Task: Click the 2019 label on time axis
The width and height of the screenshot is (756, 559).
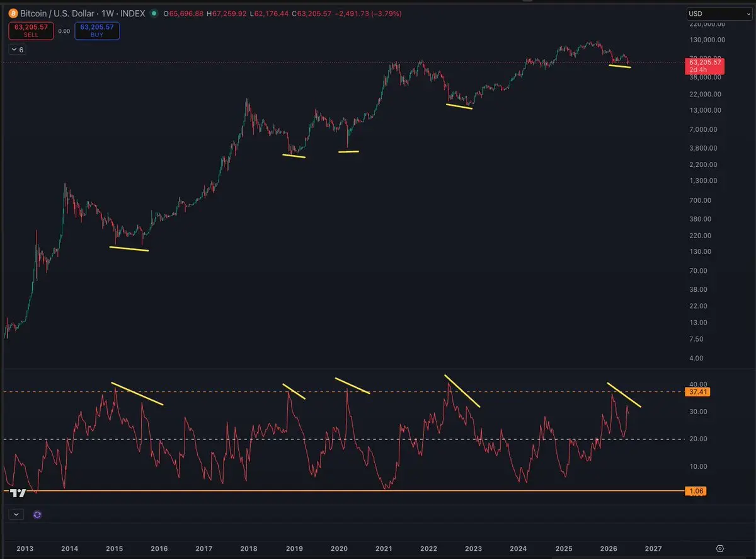Action: pos(294,549)
